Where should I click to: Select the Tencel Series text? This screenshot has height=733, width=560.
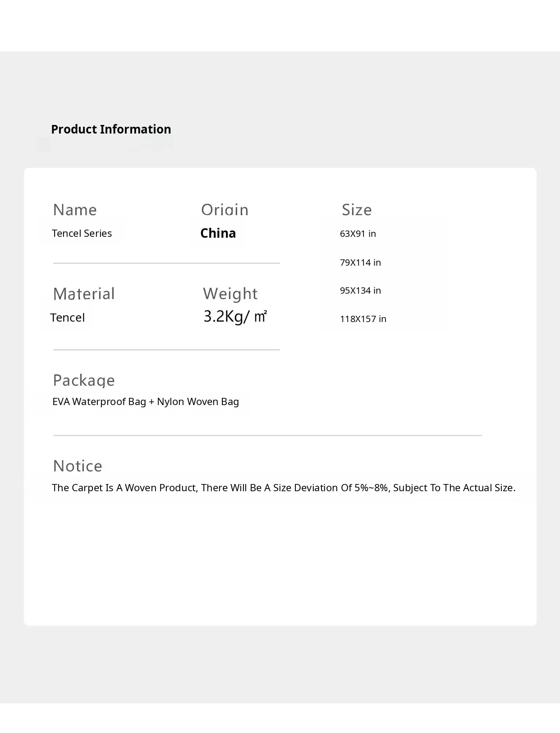(x=82, y=234)
